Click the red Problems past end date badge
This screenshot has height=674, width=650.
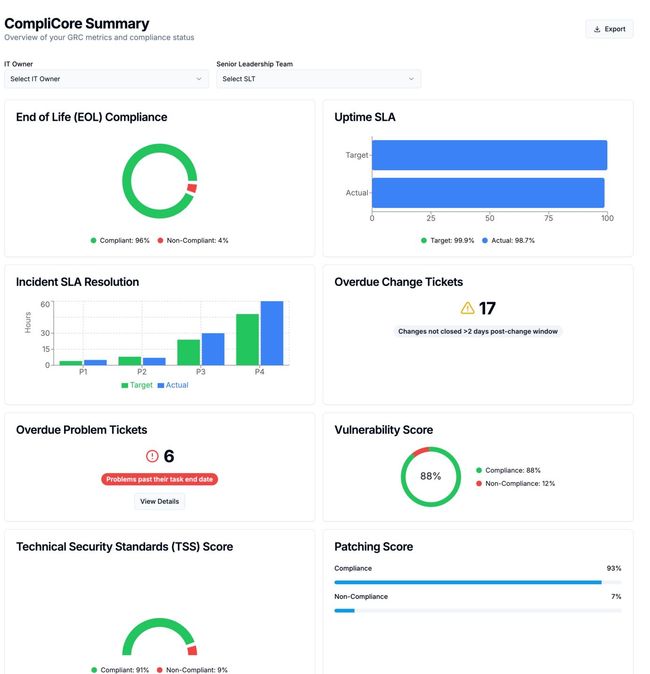point(160,479)
